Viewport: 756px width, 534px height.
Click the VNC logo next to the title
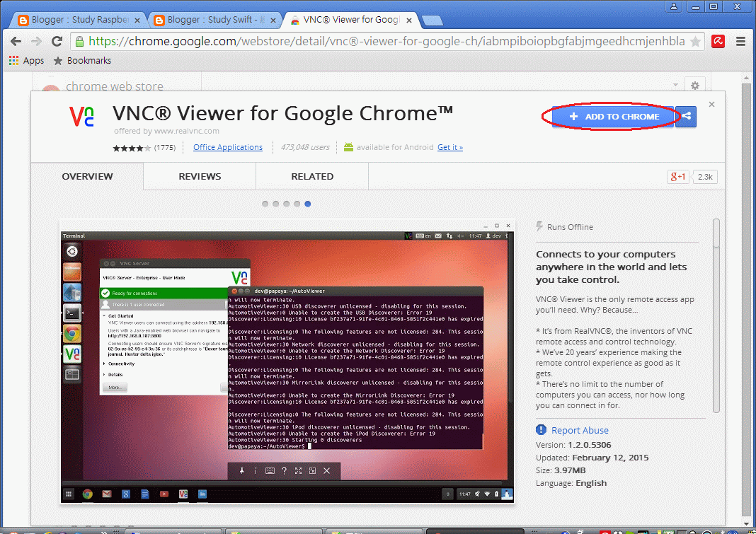tap(81, 117)
